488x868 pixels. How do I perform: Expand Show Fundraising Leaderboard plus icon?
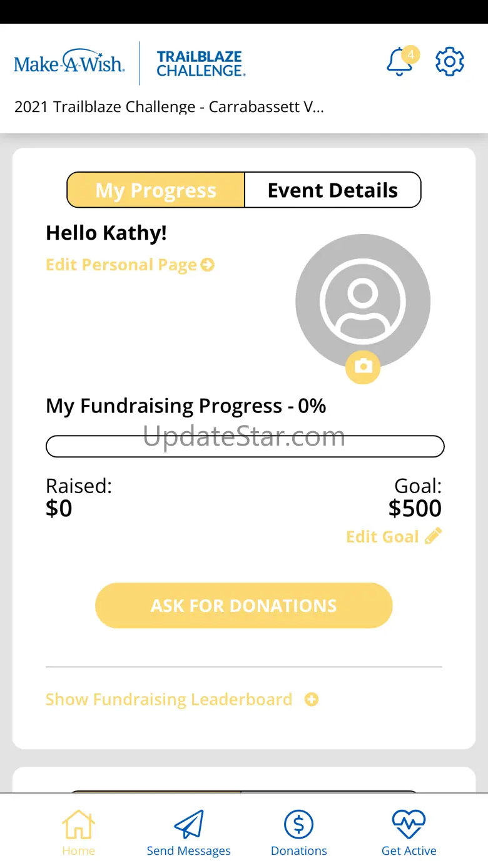tap(311, 700)
